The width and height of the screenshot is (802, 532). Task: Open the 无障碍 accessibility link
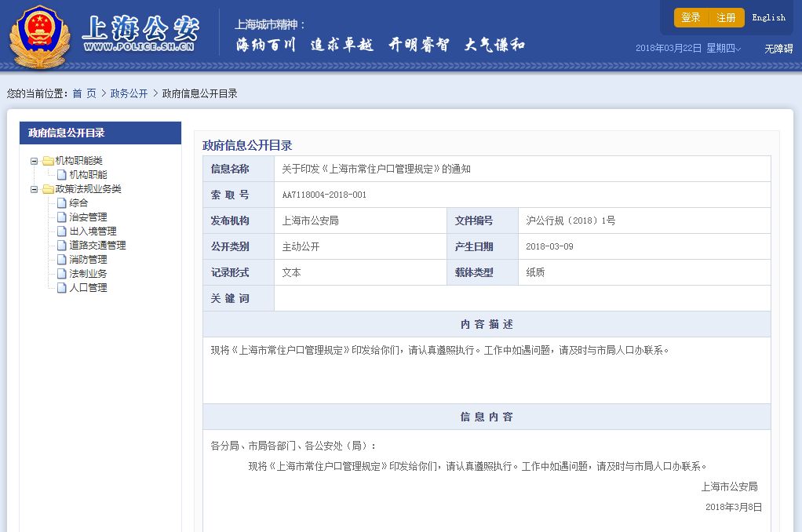click(x=778, y=49)
